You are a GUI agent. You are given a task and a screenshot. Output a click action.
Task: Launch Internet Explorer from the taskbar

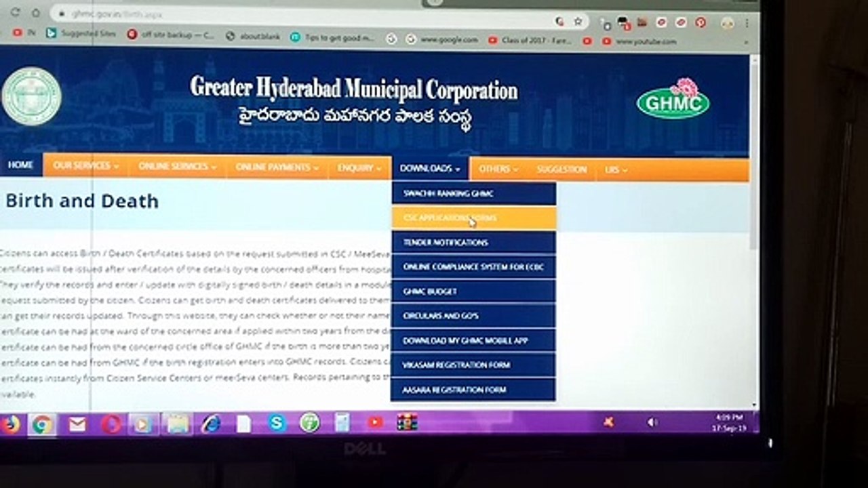point(211,424)
